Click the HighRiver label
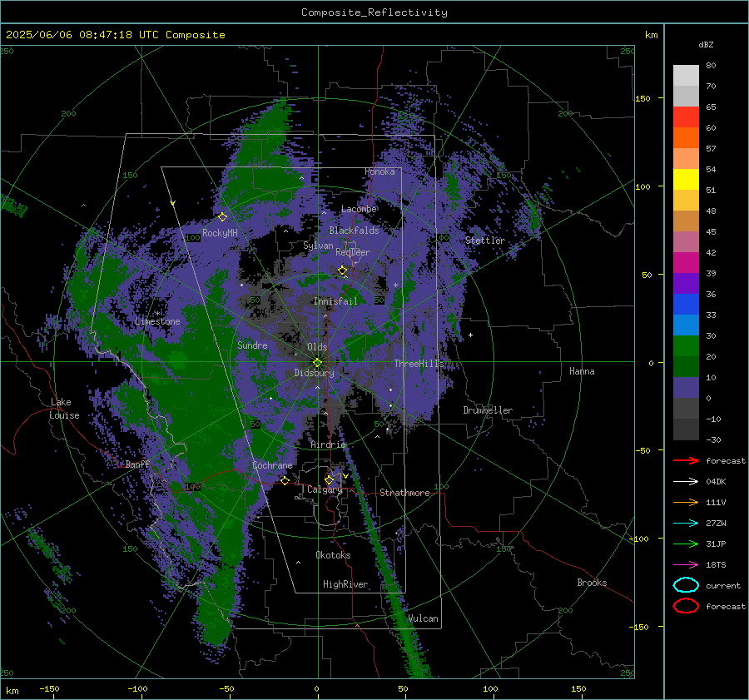749x700 pixels. 345,584
